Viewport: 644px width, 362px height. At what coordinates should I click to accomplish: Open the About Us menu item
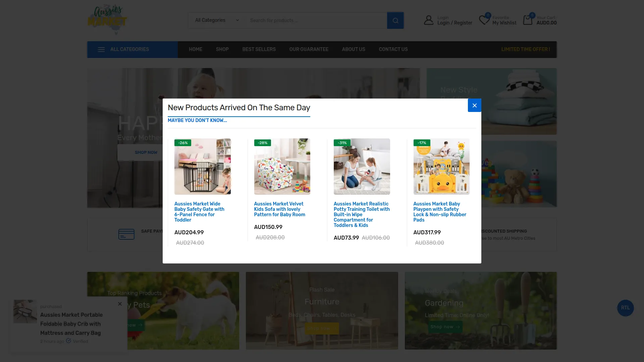click(354, 49)
